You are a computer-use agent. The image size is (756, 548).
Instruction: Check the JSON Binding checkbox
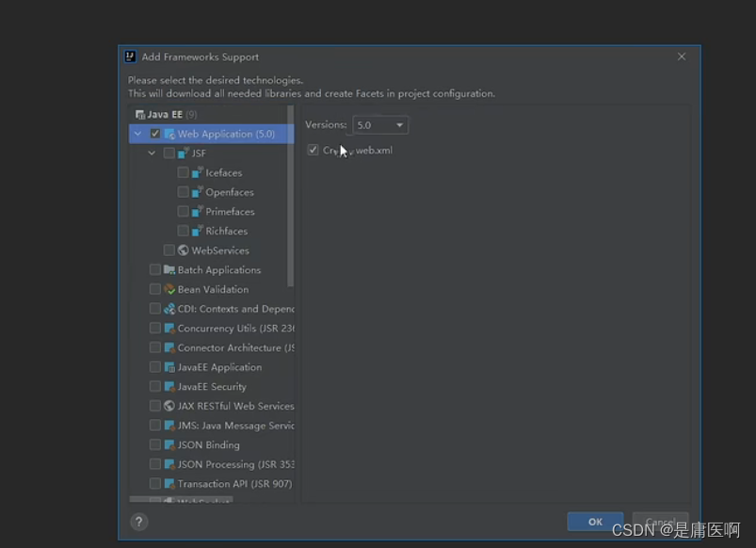tap(154, 444)
